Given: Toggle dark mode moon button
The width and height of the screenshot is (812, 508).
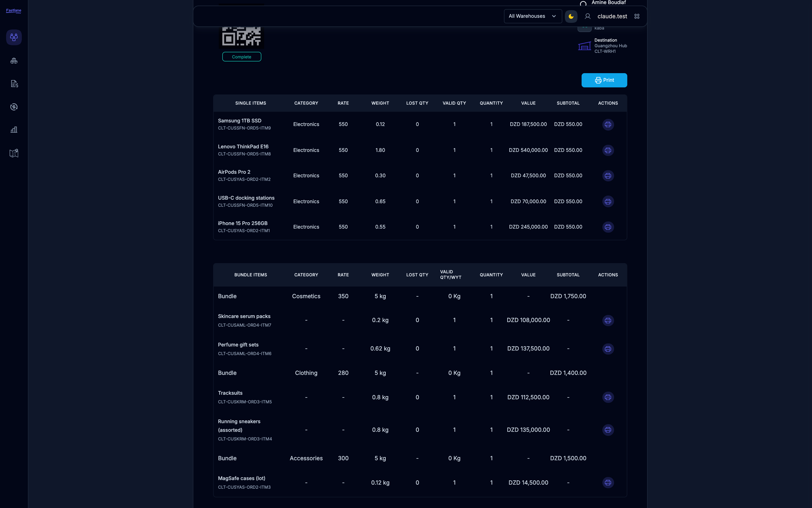Looking at the screenshot, I should tap(571, 16).
